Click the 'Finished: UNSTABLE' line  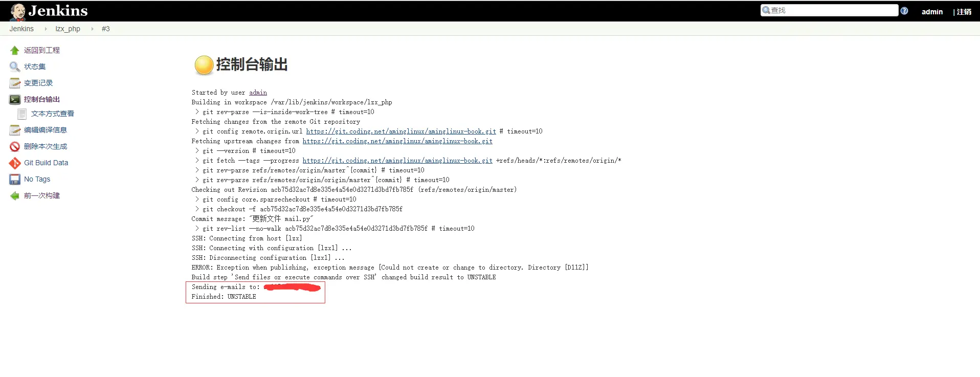[224, 297]
